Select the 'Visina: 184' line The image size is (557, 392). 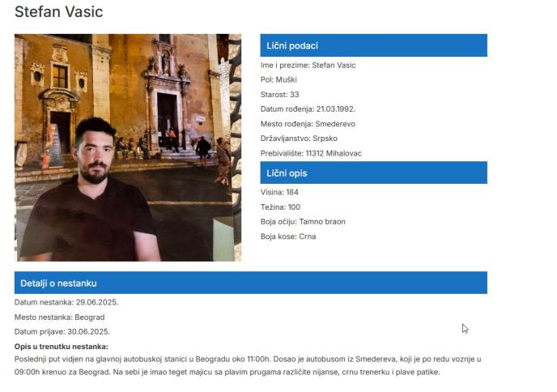pos(279,192)
